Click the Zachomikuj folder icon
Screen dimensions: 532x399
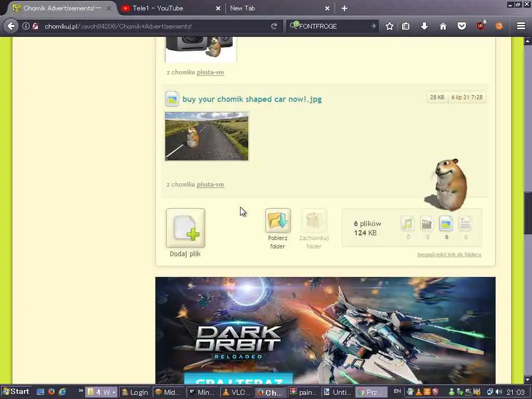click(x=314, y=220)
